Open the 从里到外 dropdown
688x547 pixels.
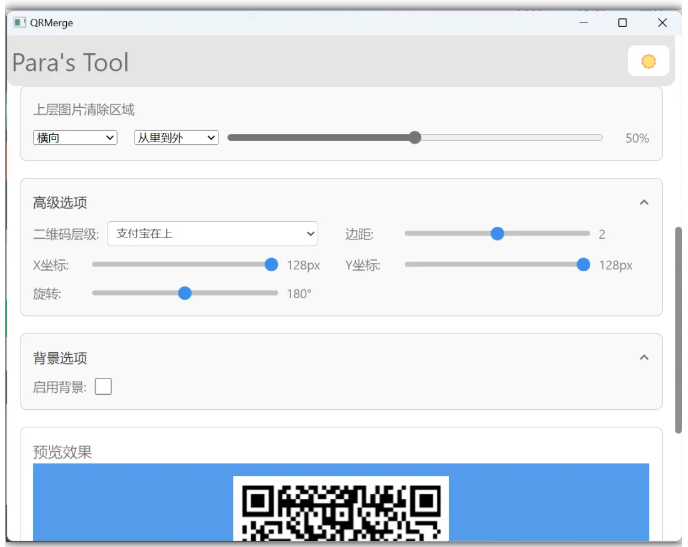pos(176,138)
